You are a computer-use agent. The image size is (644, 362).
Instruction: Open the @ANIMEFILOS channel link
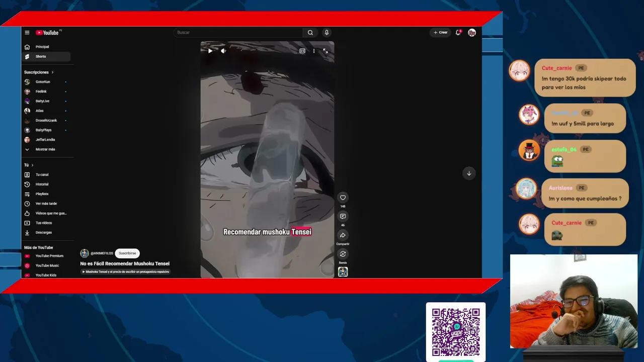pyautogui.click(x=102, y=253)
